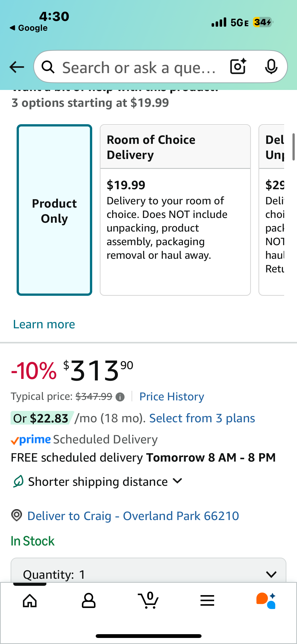Open Select from 3 plans link
297x644 pixels.
click(x=202, y=418)
